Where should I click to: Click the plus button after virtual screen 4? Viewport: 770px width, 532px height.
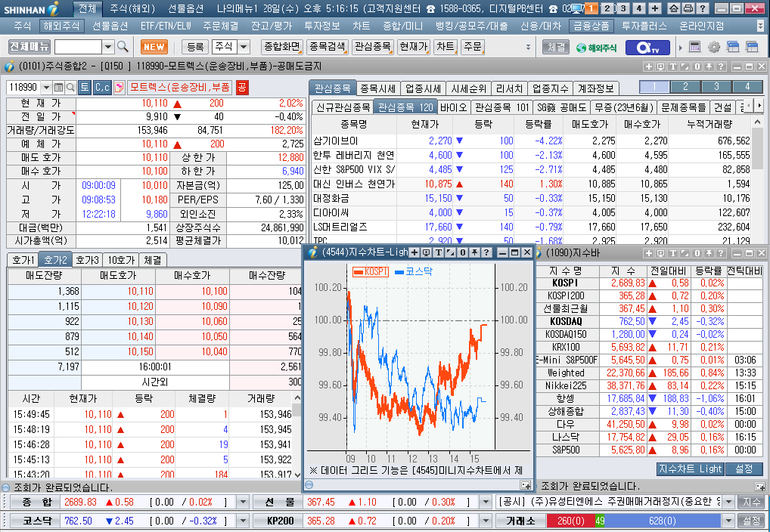point(655,8)
